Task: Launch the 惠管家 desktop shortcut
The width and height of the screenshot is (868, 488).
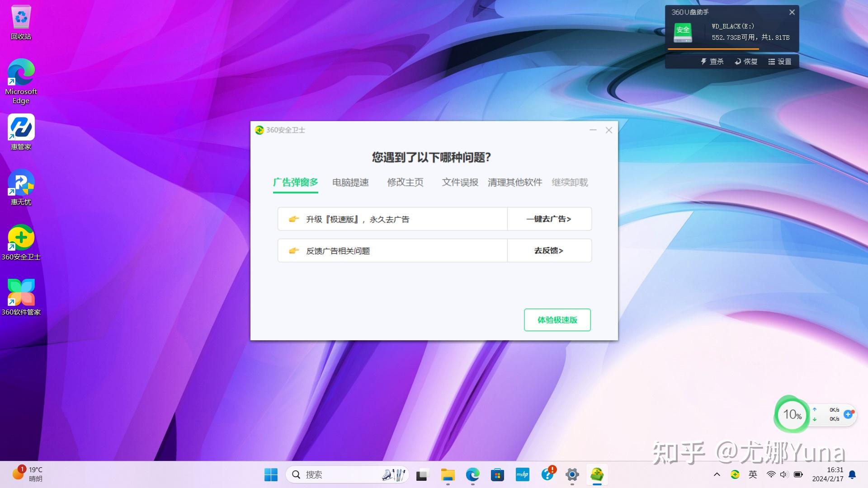Action: (x=21, y=128)
